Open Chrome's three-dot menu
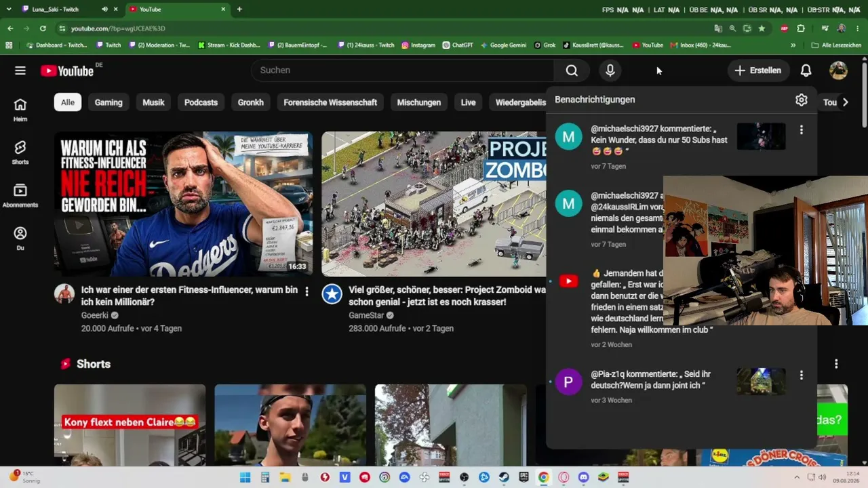Image resolution: width=868 pixels, height=488 pixels. click(858, 28)
